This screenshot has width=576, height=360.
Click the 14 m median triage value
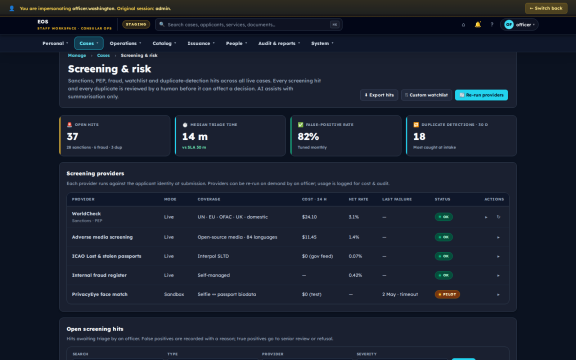click(x=195, y=137)
